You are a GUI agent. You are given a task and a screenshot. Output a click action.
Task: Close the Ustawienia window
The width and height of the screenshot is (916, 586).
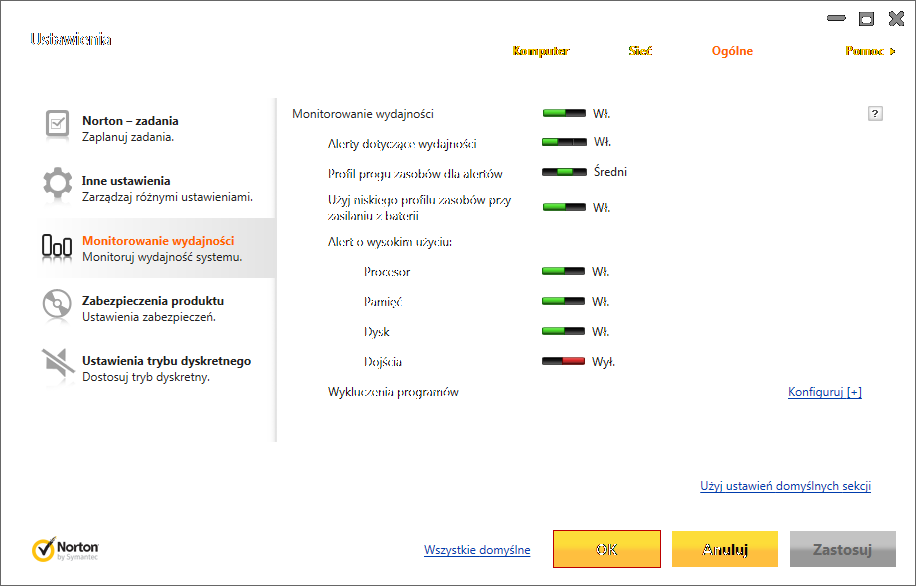point(896,19)
